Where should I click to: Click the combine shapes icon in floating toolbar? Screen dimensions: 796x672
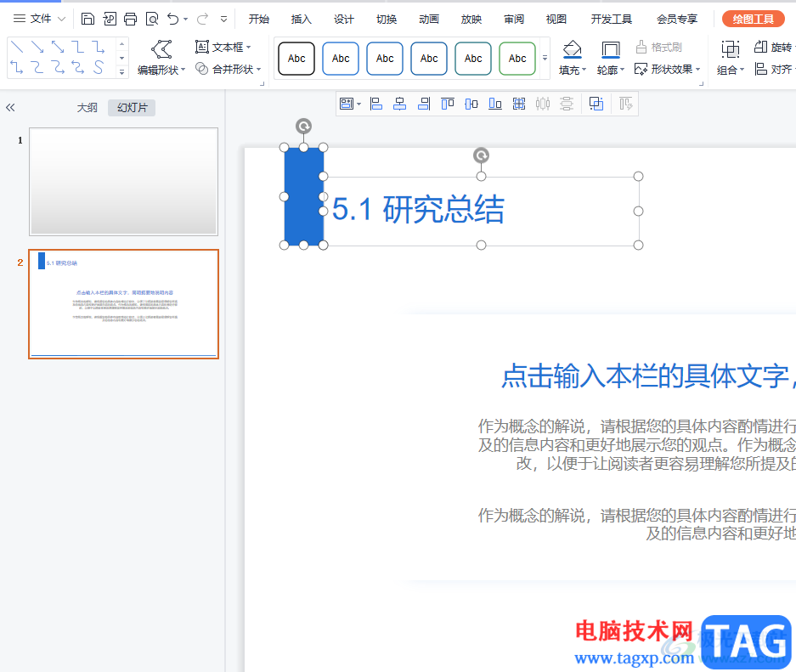click(596, 104)
